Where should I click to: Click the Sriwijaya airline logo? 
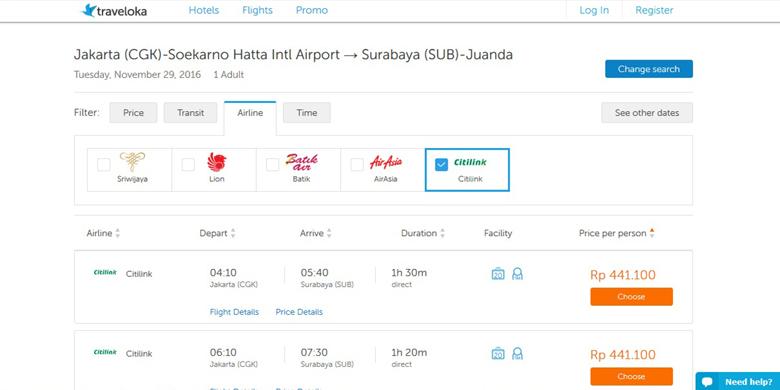point(132,162)
